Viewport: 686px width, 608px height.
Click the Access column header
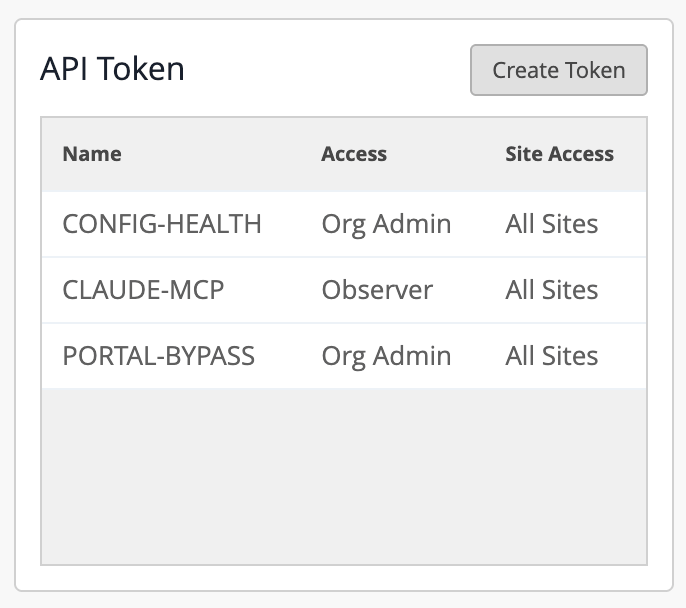pyautogui.click(x=354, y=154)
